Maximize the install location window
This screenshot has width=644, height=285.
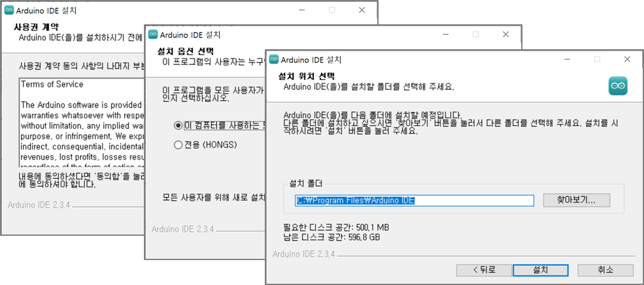coord(597,59)
